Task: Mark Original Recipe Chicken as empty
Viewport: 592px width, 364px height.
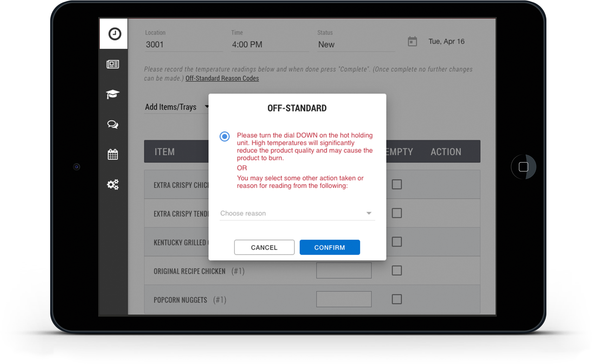Action: pyautogui.click(x=397, y=270)
